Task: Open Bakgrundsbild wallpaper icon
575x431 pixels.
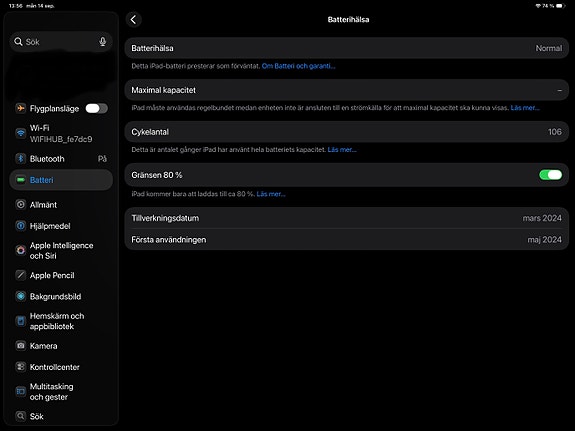Action: pos(21,296)
